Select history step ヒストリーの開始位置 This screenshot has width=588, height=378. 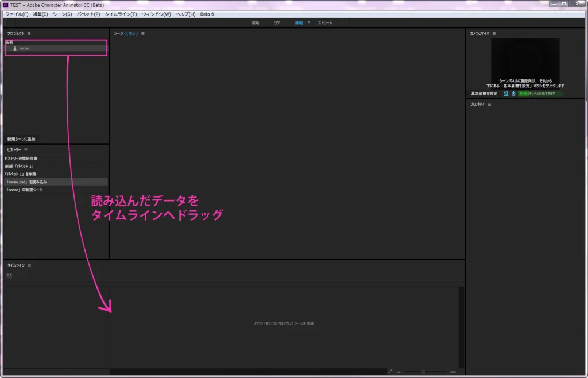(56, 159)
